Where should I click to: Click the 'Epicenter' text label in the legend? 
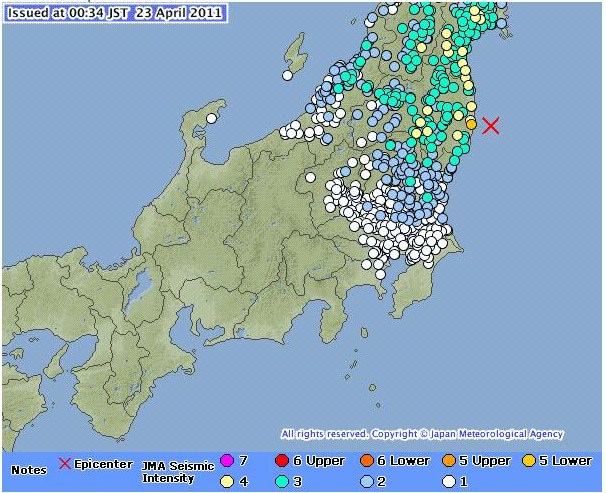(x=104, y=465)
